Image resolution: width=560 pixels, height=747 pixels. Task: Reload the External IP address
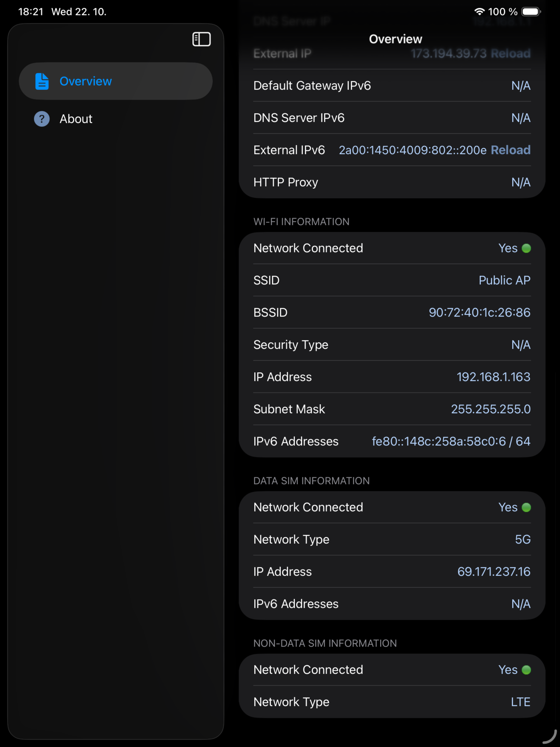510,53
